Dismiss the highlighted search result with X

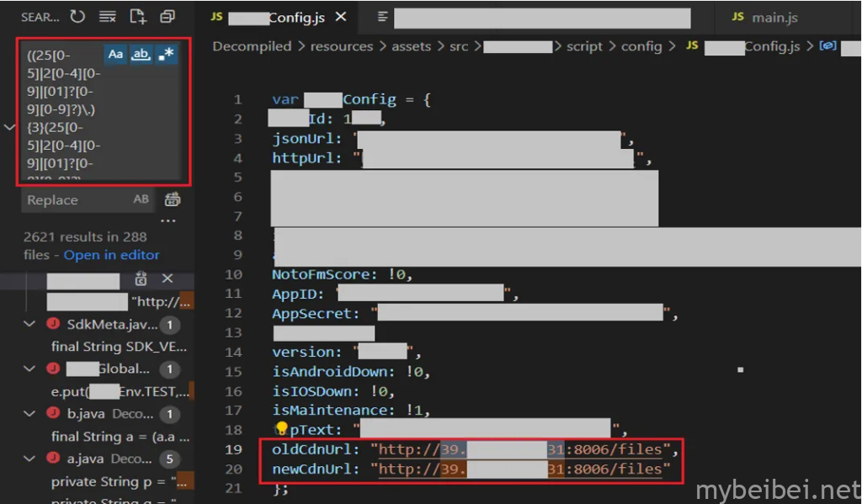click(168, 279)
